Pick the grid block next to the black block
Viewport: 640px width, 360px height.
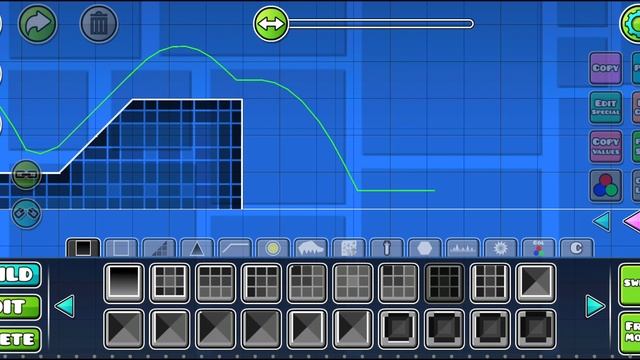(x=169, y=283)
